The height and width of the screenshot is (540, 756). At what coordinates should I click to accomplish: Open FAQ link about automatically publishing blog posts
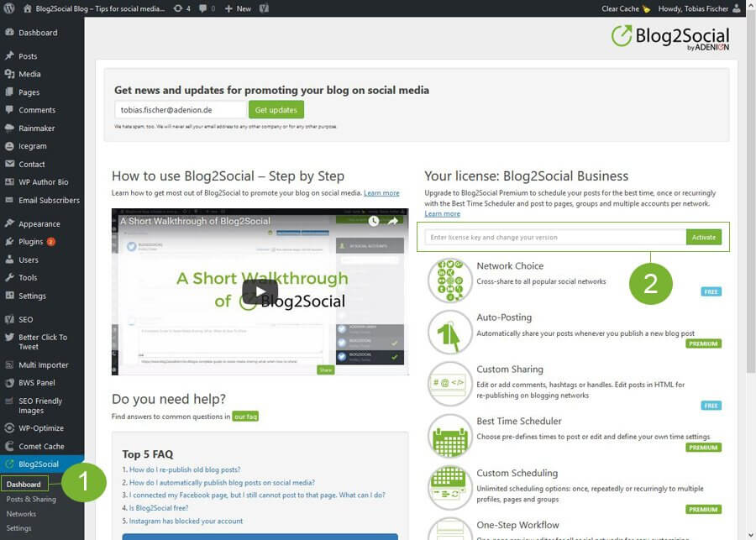[x=222, y=483]
